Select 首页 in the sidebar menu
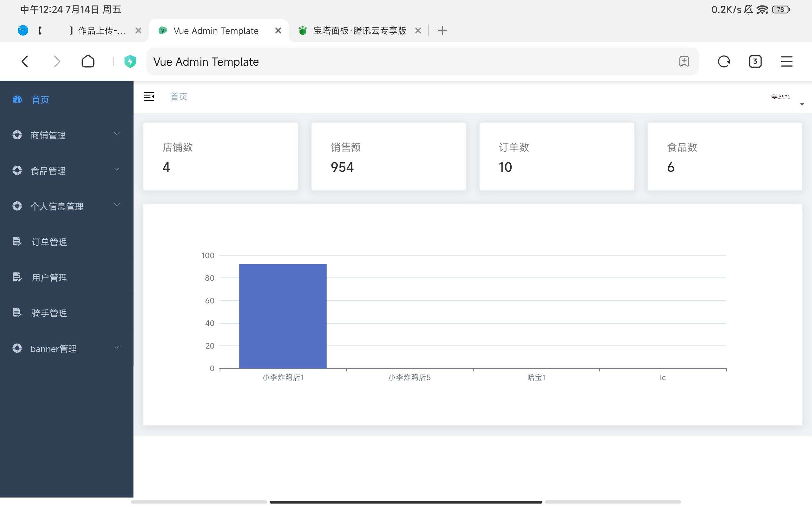The width and height of the screenshot is (812, 508). 66,99
